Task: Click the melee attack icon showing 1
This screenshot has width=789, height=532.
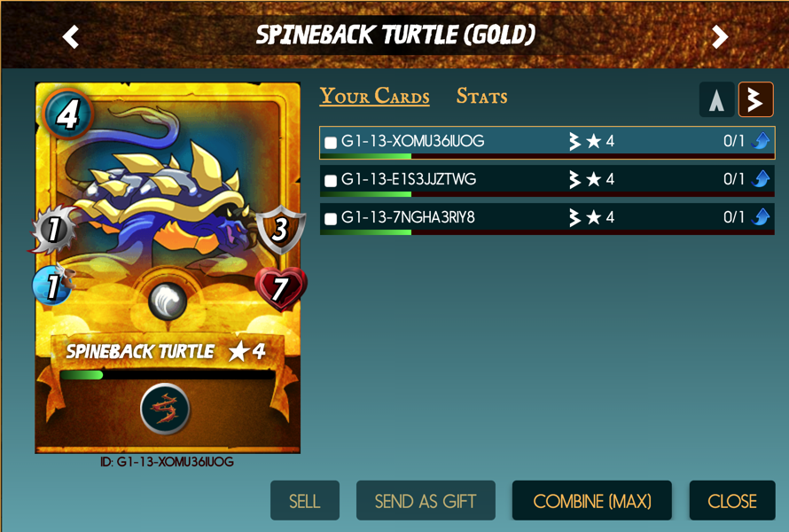Action: (54, 229)
